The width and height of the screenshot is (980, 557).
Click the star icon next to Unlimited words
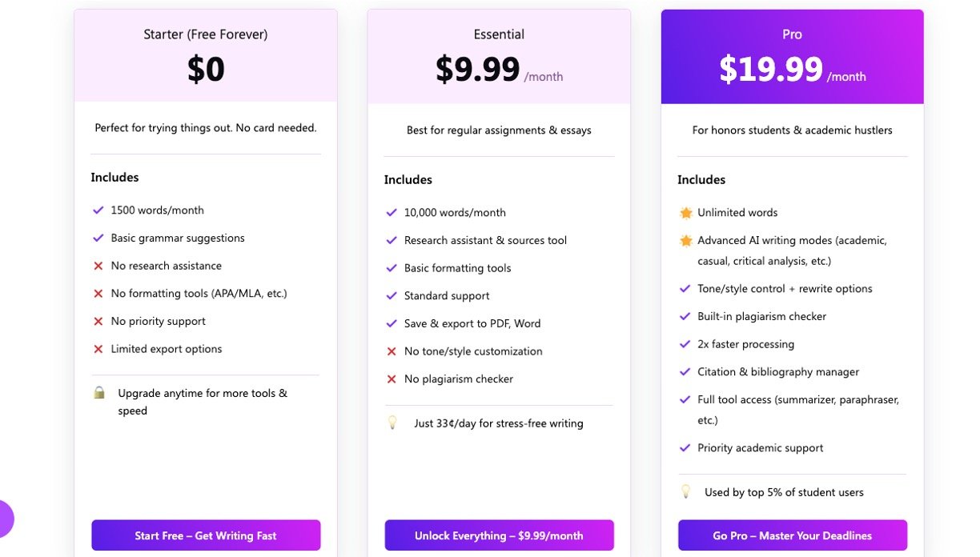[685, 213]
